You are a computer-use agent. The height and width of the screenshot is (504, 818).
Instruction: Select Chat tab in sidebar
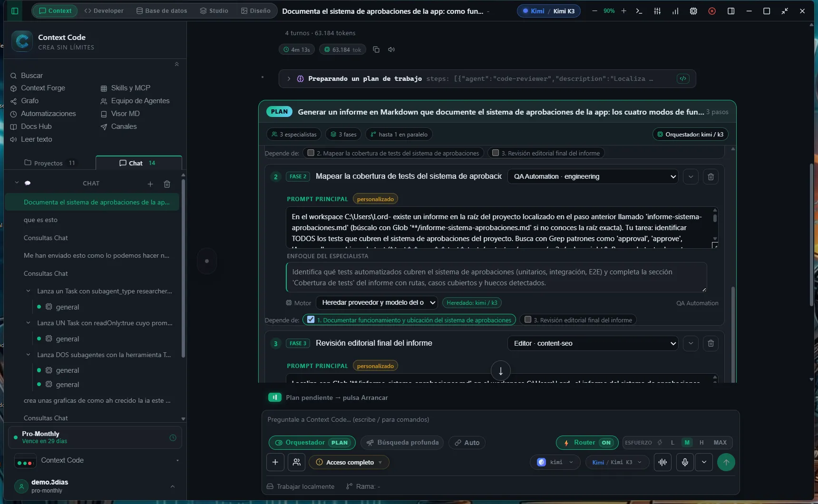tap(138, 163)
